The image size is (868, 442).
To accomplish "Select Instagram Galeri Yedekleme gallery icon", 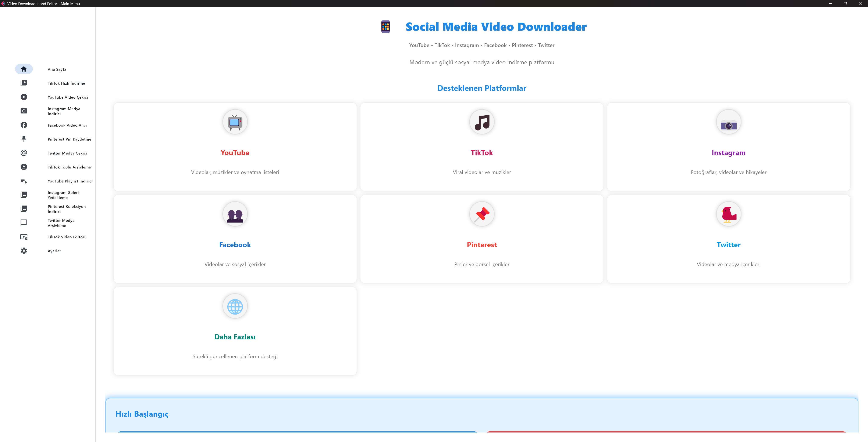I will click(24, 195).
